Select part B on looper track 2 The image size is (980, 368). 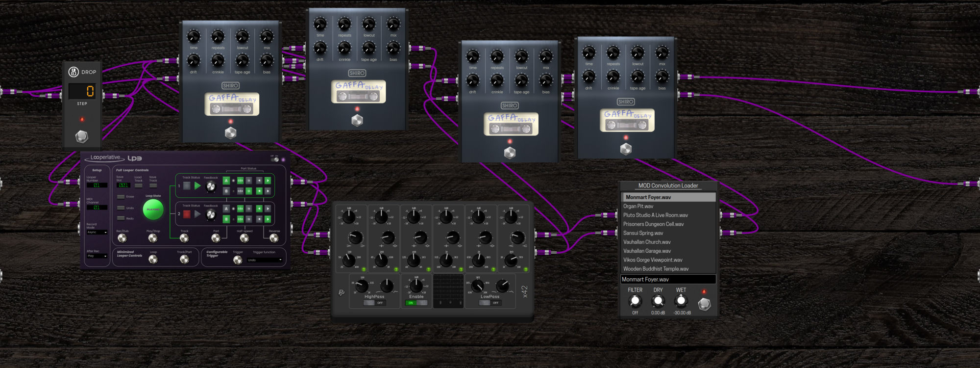pyautogui.click(x=226, y=219)
